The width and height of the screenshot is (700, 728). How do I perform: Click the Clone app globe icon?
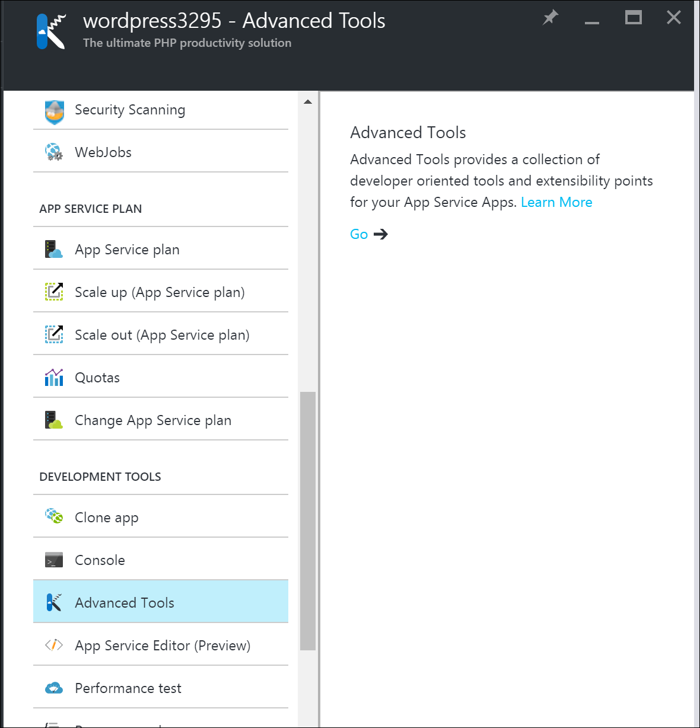54,516
